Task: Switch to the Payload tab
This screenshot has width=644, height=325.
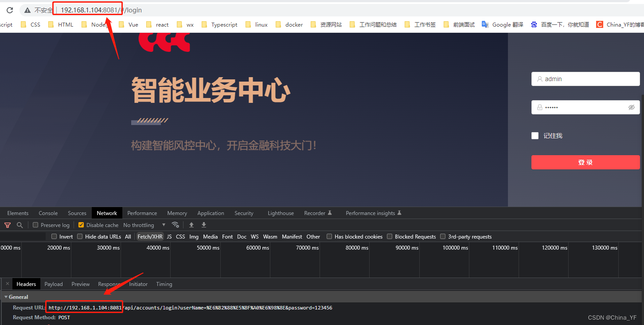Action: [53, 284]
